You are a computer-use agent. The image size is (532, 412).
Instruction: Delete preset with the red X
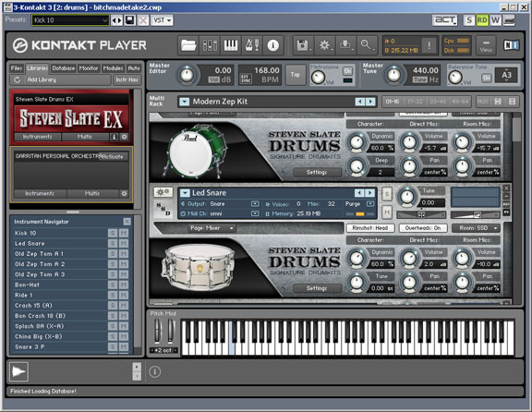pos(143,20)
